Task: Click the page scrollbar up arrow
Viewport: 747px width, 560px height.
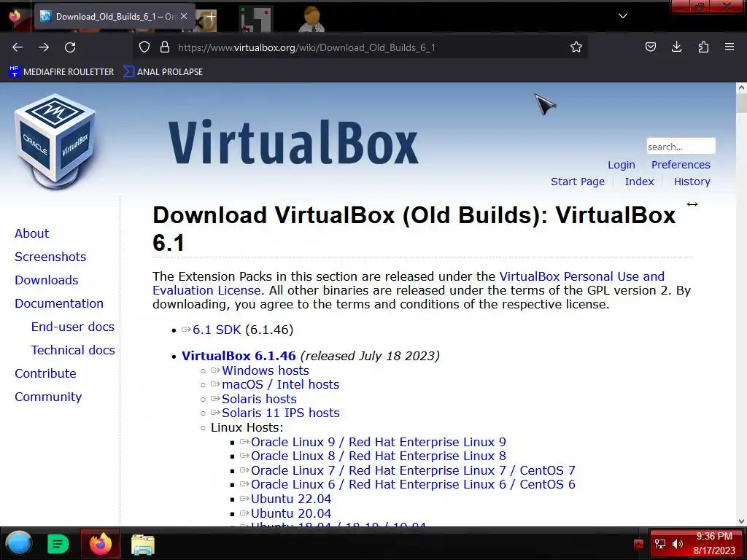Action: tap(741, 88)
